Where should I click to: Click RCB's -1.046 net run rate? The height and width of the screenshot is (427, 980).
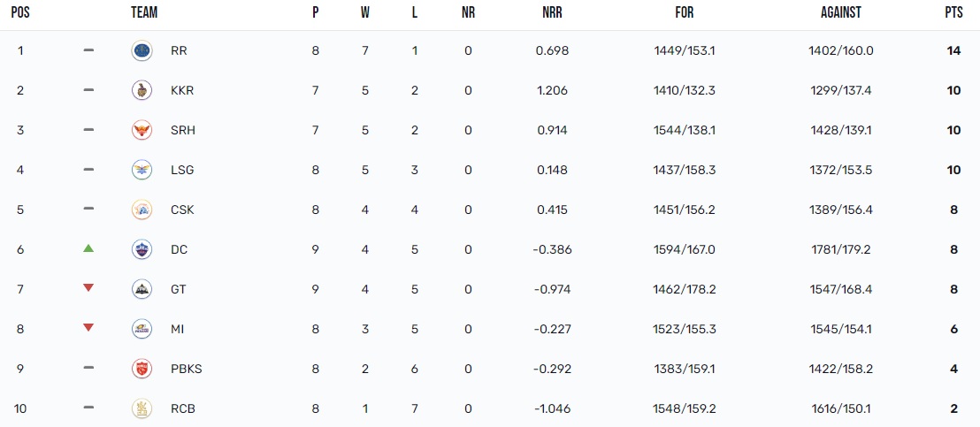pos(552,409)
